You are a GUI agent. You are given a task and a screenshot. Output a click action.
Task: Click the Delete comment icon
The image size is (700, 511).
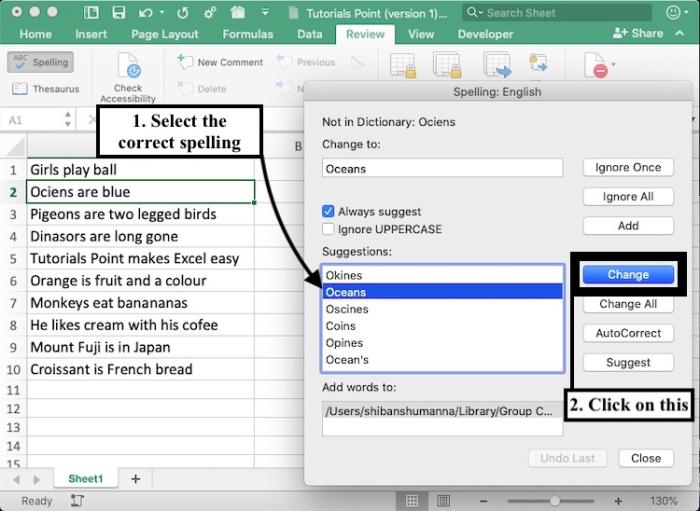point(184,88)
